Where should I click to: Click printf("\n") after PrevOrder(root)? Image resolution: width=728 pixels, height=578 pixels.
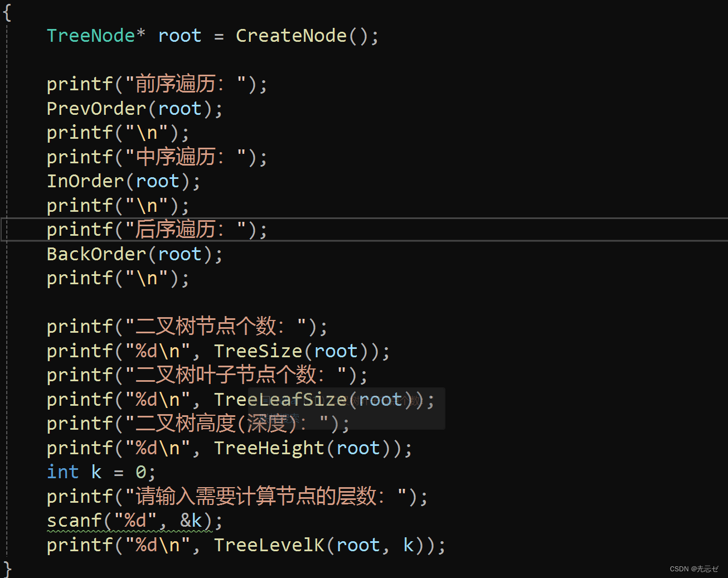click(118, 133)
